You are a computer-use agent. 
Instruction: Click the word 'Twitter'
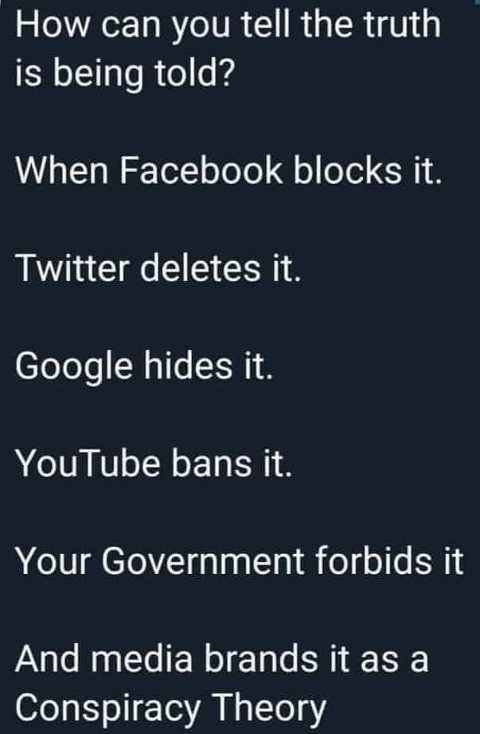click(x=72, y=269)
